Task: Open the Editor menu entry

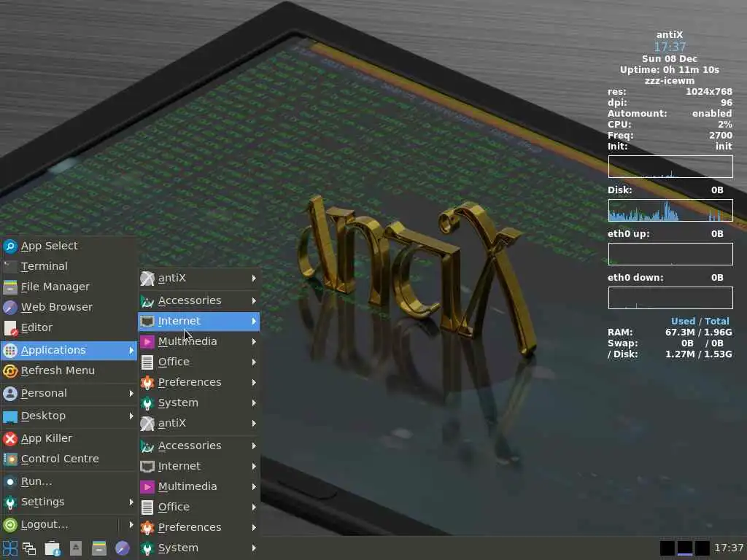Action: click(69, 327)
